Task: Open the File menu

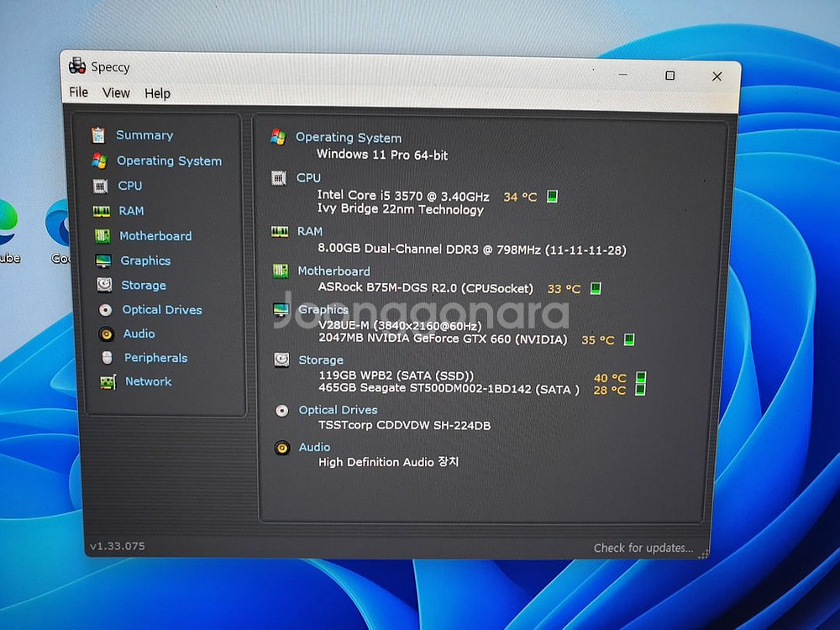Action: (x=78, y=92)
